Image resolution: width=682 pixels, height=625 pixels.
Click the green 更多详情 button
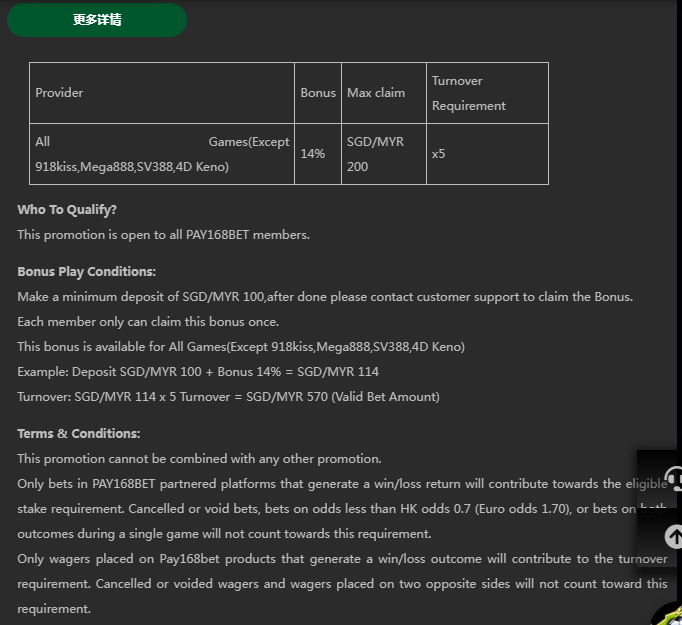coord(97,20)
